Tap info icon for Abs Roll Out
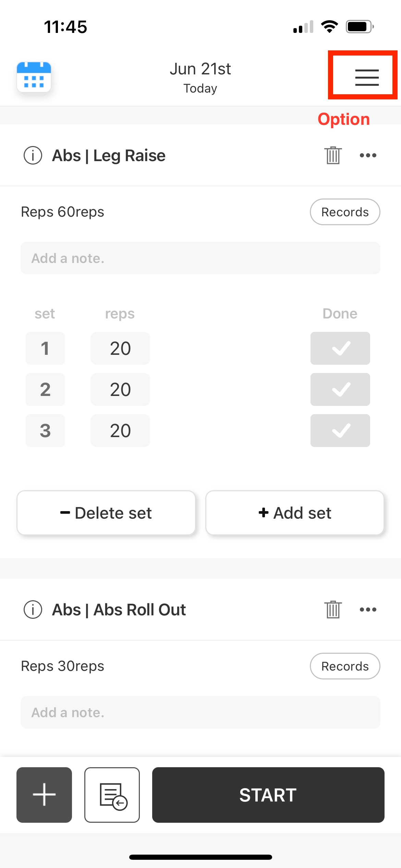 (33, 610)
